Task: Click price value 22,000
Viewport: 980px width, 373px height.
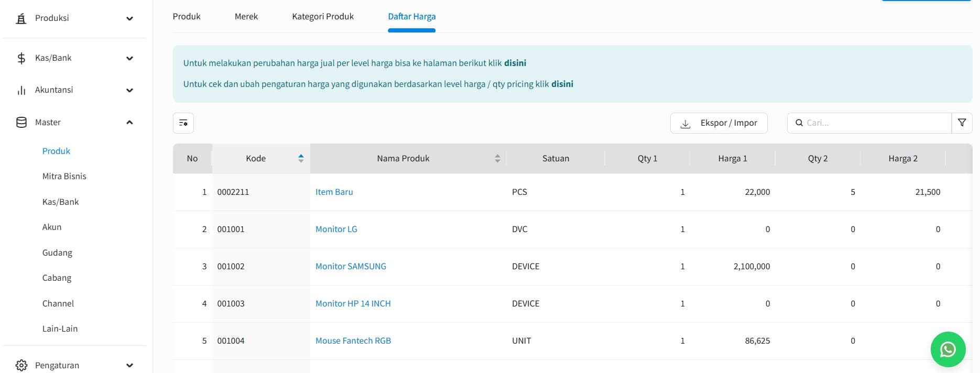Action: pos(757,192)
